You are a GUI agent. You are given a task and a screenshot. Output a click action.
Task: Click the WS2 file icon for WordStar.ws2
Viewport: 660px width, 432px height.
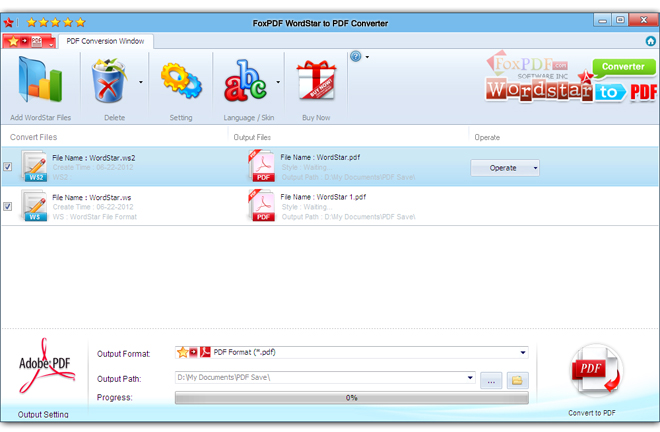coord(35,166)
